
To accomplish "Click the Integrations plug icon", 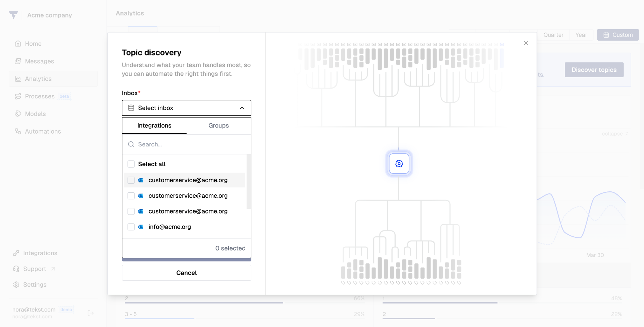I will (x=16, y=253).
